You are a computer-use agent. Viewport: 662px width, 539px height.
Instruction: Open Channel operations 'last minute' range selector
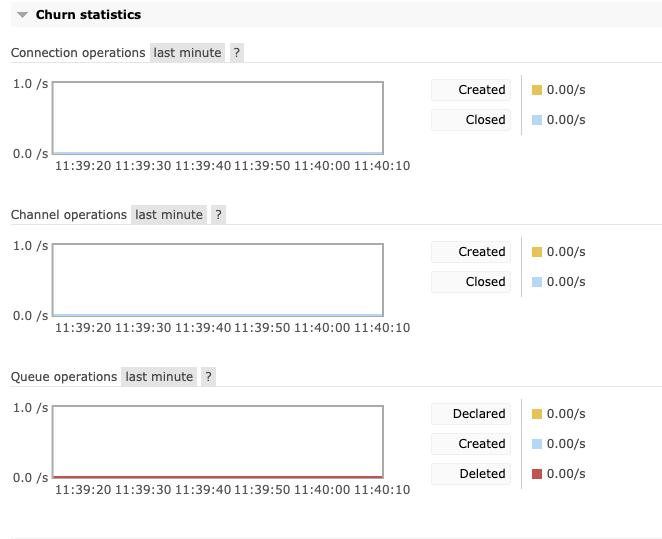click(169, 214)
